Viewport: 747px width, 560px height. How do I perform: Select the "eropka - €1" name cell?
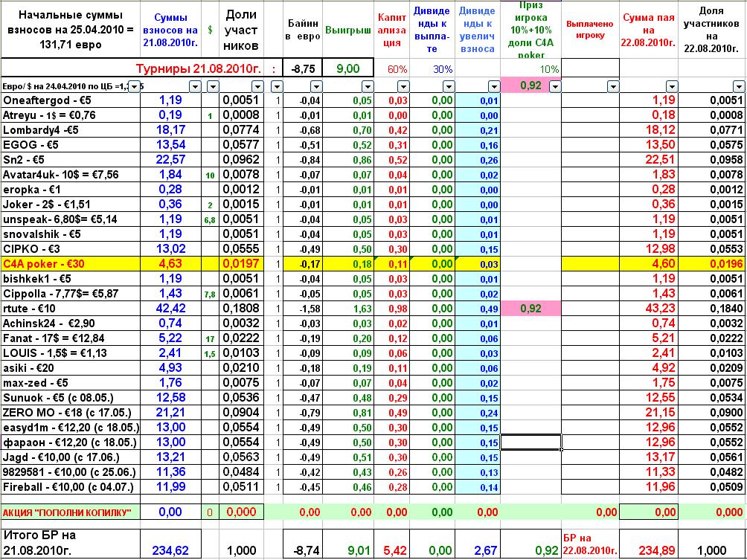click(x=71, y=190)
